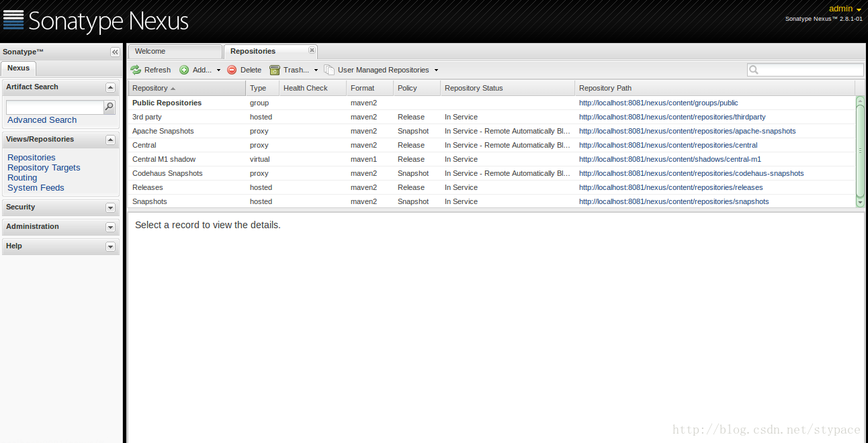
Task: Collapse the Views/Repositories panel
Action: [111, 140]
